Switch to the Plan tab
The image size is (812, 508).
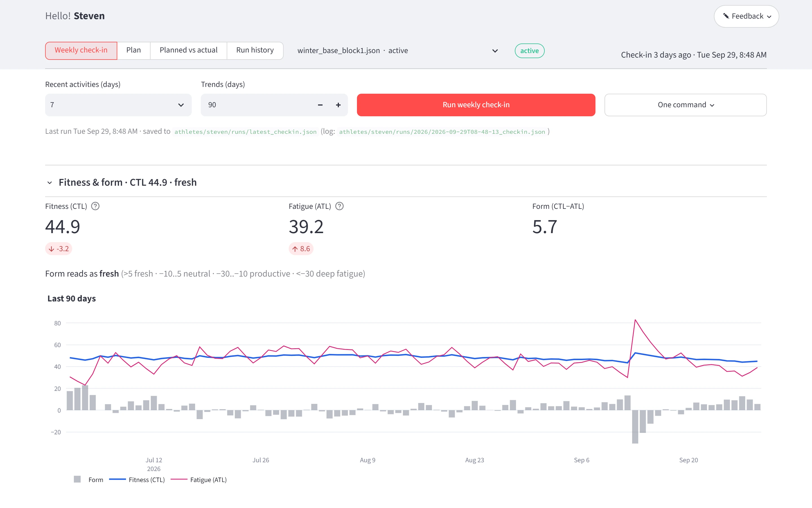pos(134,51)
